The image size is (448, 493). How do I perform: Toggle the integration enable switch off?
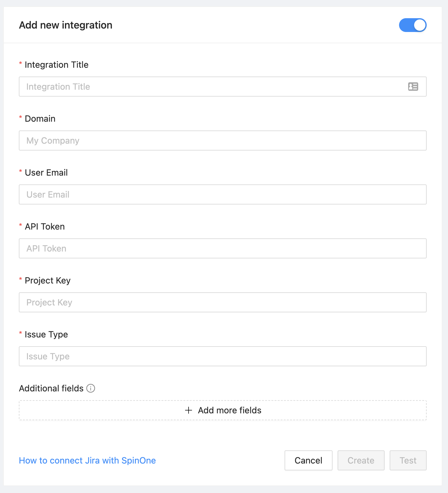(x=413, y=25)
